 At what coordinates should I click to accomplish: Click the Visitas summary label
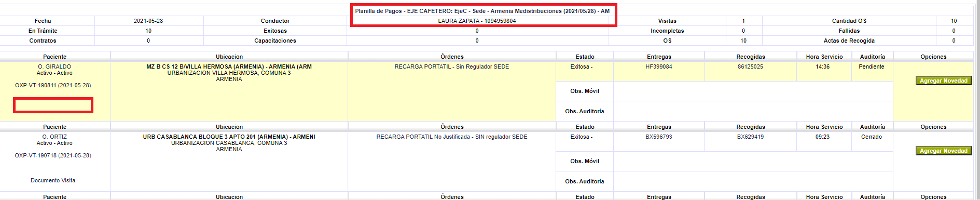pyautogui.click(x=667, y=21)
